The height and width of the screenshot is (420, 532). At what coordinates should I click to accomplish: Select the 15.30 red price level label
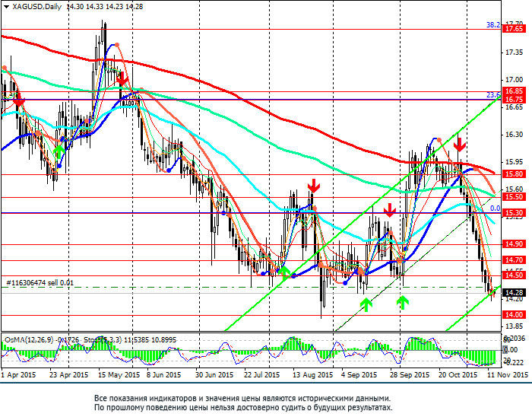pos(515,213)
